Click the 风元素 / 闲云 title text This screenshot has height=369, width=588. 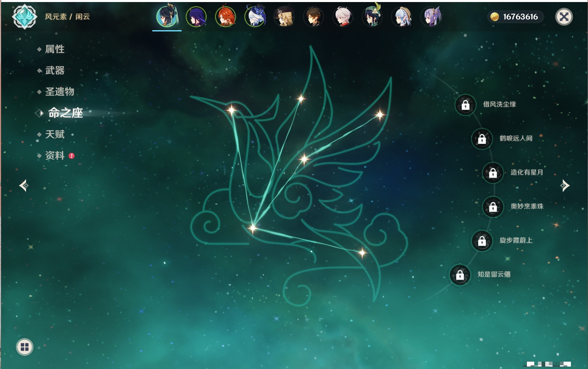click(x=67, y=17)
